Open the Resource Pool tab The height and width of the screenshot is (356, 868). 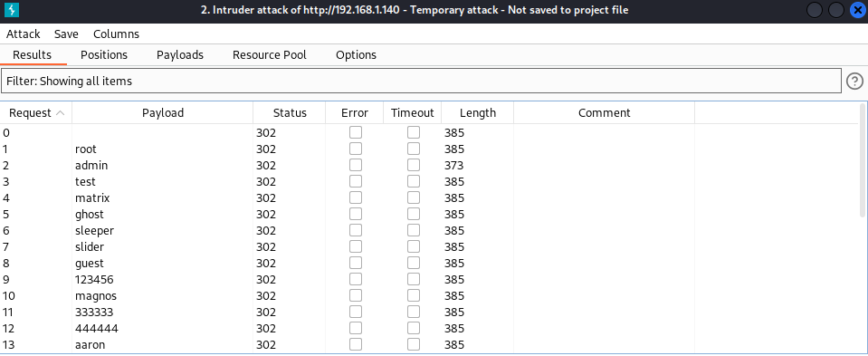pos(270,55)
